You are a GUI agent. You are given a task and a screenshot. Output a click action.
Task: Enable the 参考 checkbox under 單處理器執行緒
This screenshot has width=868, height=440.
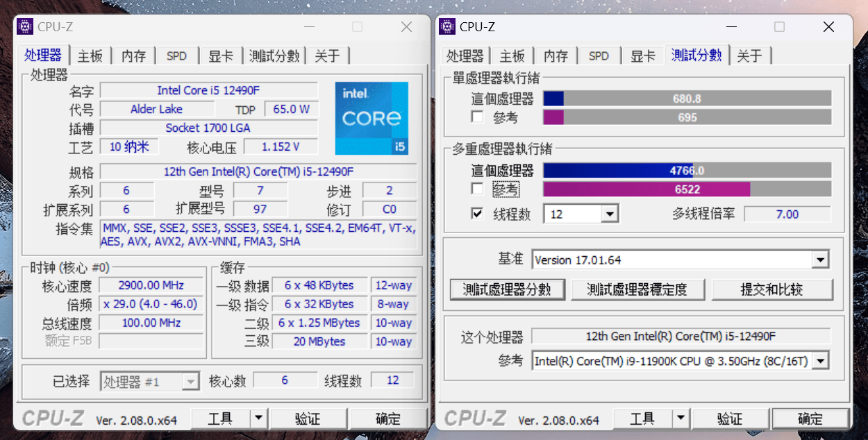coord(476,117)
